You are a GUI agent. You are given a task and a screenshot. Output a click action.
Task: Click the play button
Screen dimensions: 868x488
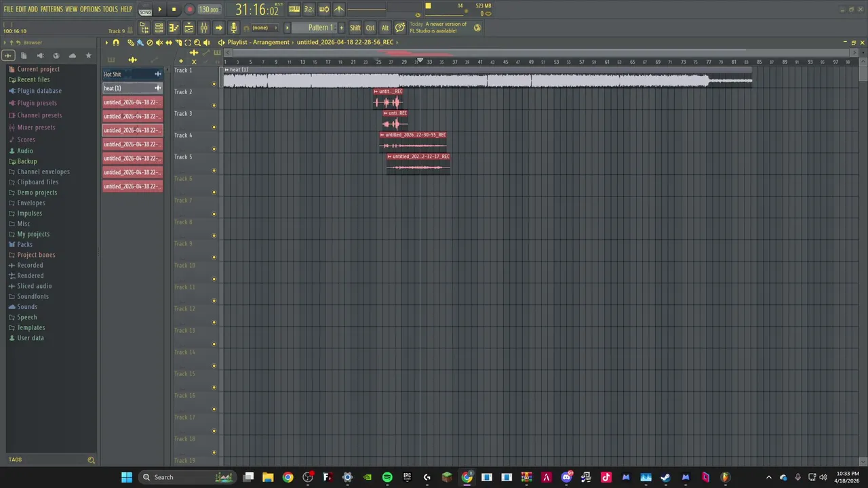tap(160, 9)
